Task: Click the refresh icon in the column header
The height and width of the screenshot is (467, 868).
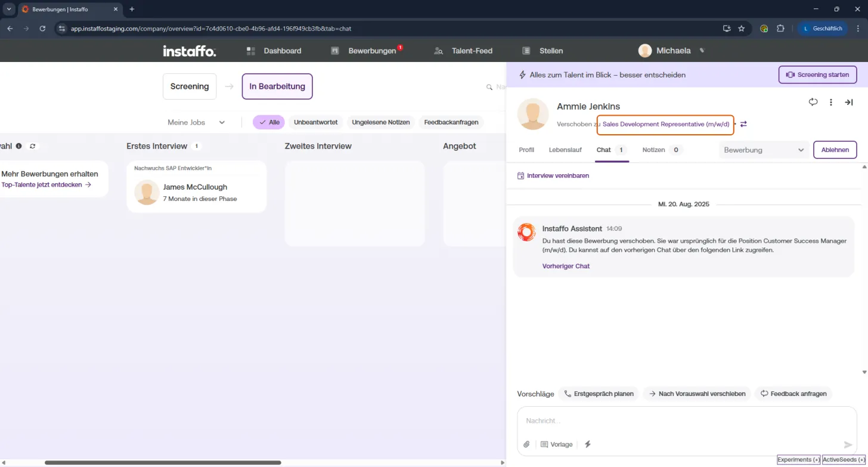Action: click(x=32, y=146)
